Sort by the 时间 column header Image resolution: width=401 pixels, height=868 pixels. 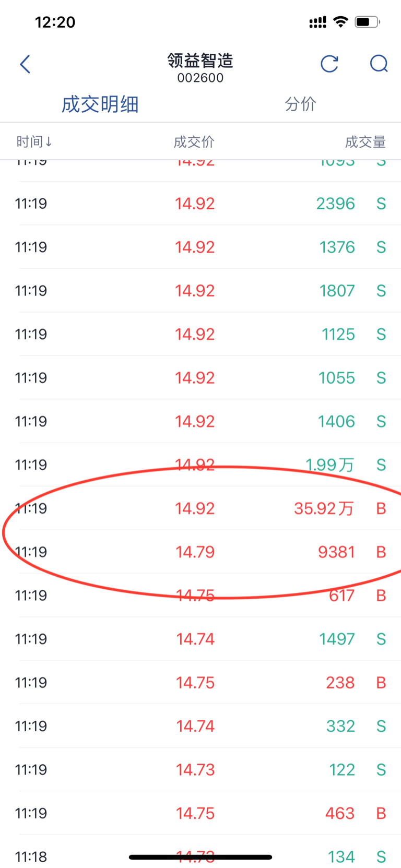click(34, 141)
